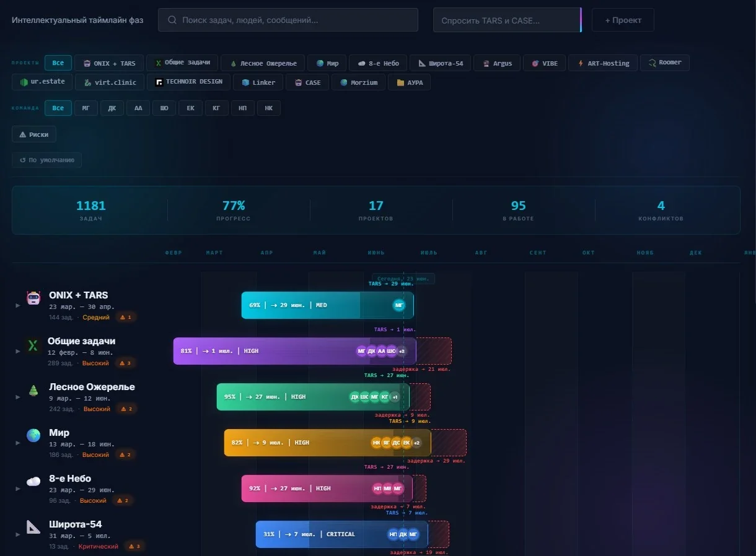Screen dimensions: 756x556
Task: Select the VIBE project chip
Action: pos(545,63)
